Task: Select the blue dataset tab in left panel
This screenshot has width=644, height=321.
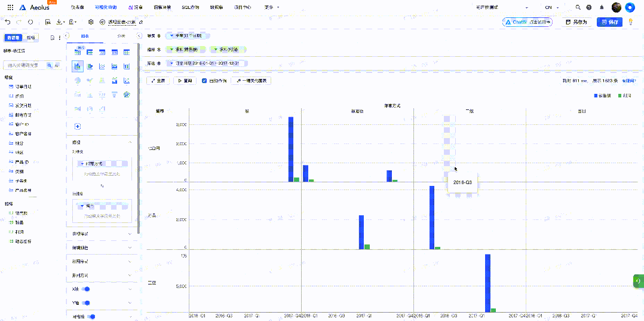Action: [14, 38]
